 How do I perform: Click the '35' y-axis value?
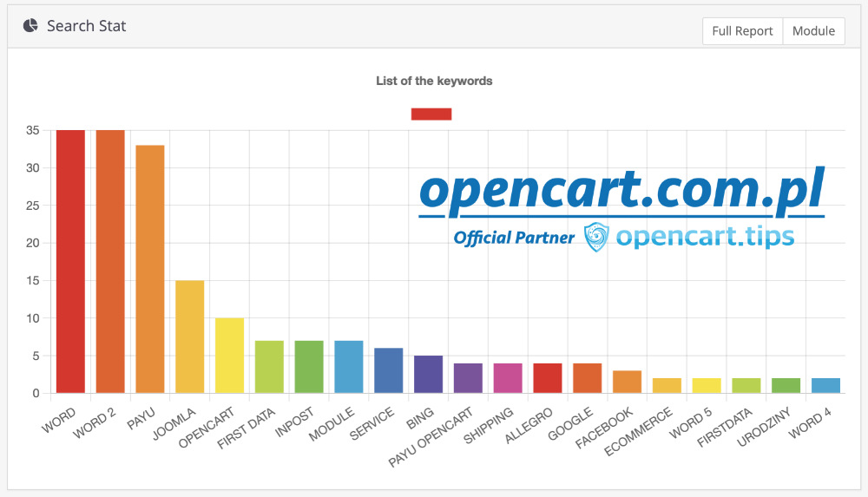tap(33, 131)
